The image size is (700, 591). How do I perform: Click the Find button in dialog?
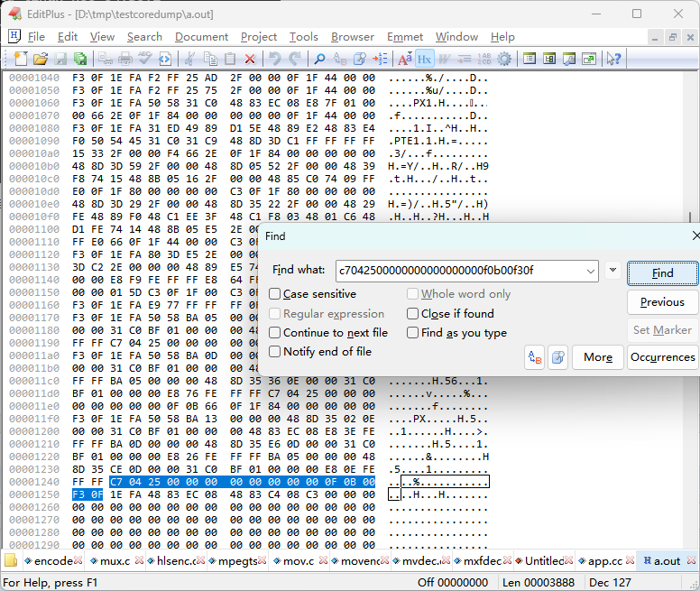pyautogui.click(x=662, y=273)
